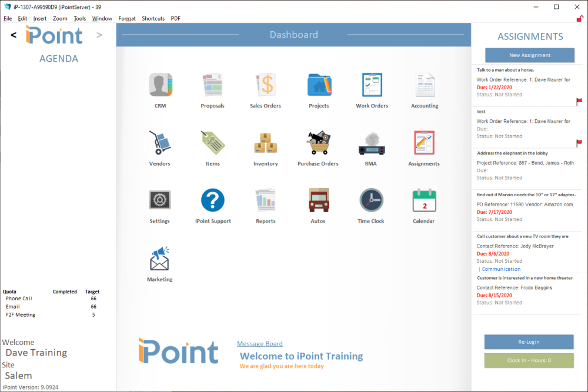Open the CRM module
588x392 pixels.
[159, 84]
